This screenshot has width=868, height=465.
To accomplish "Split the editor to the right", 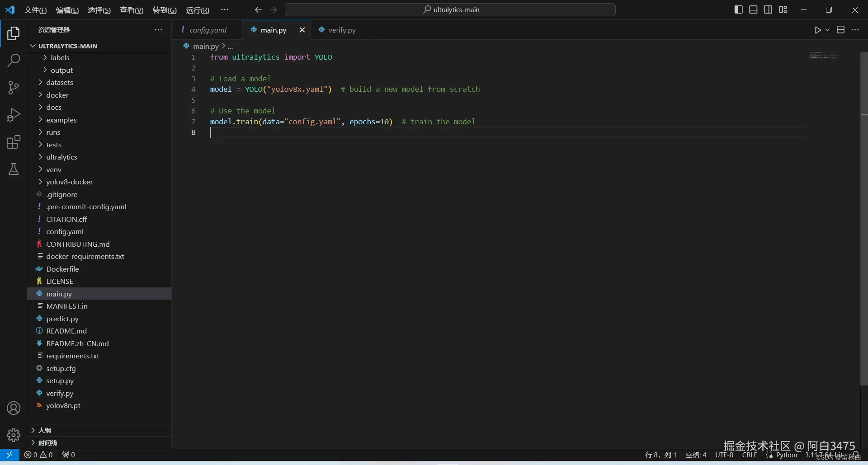I will click(840, 30).
